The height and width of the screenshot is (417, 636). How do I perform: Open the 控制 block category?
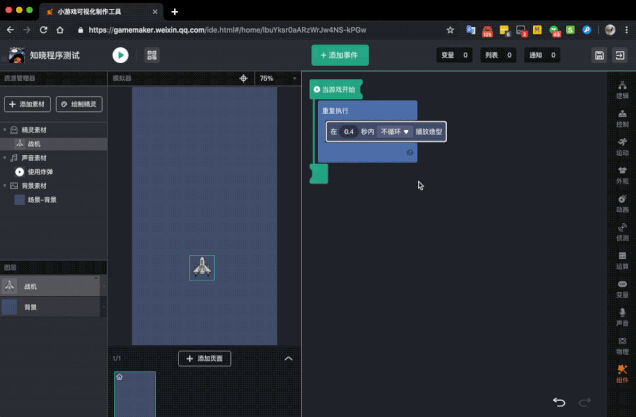pos(623,119)
